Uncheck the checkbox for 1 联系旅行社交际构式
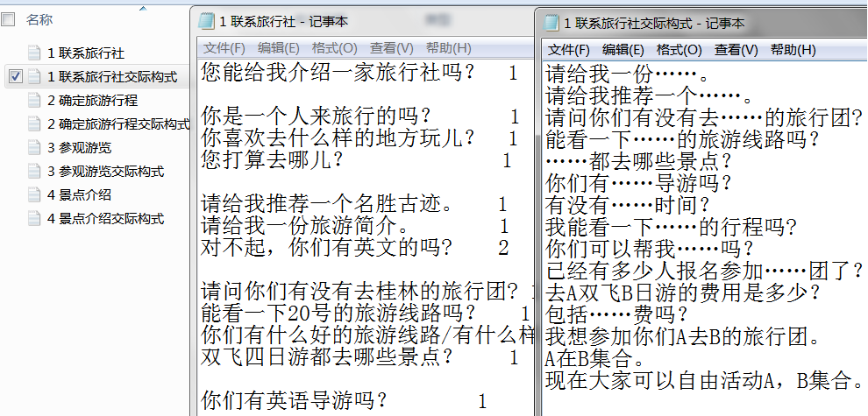The width and height of the screenshot is (868, 416). pos(16,76)
